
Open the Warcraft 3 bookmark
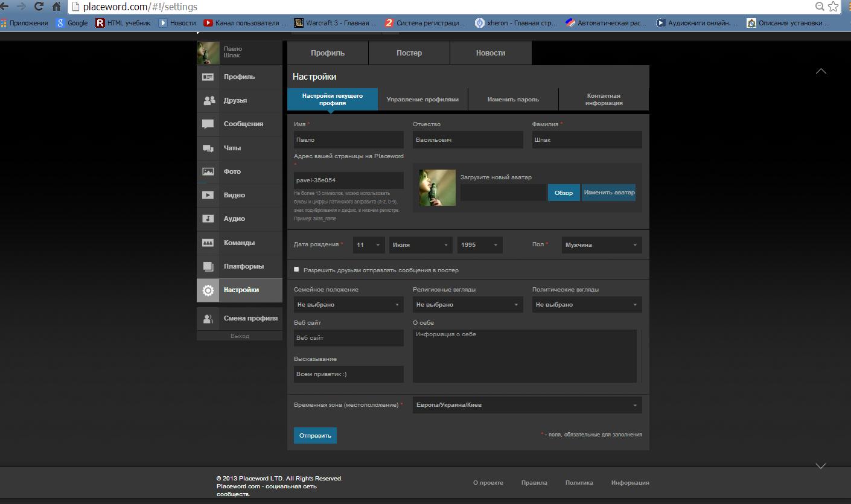[335, 23]
